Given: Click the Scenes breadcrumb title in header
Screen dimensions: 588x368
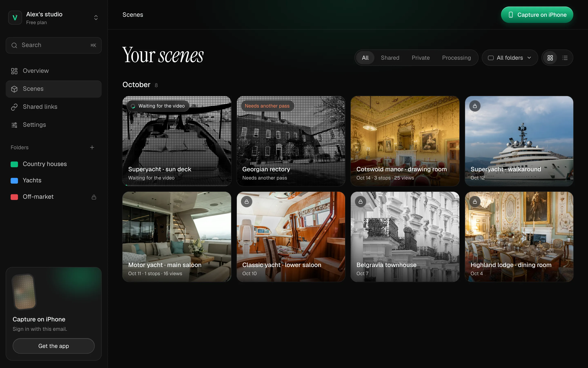Looking at the screenshot, I should point(133,15).
